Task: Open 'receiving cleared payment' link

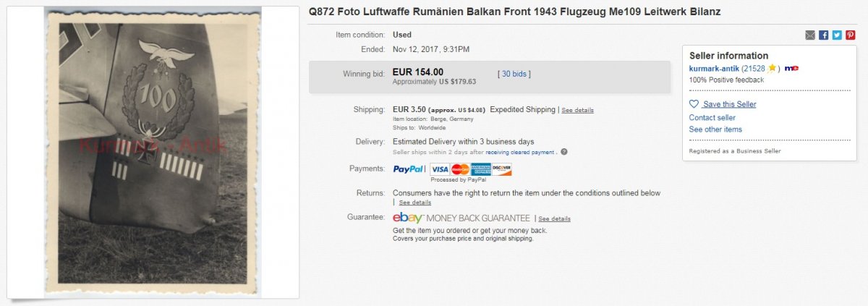Action: 520,152
